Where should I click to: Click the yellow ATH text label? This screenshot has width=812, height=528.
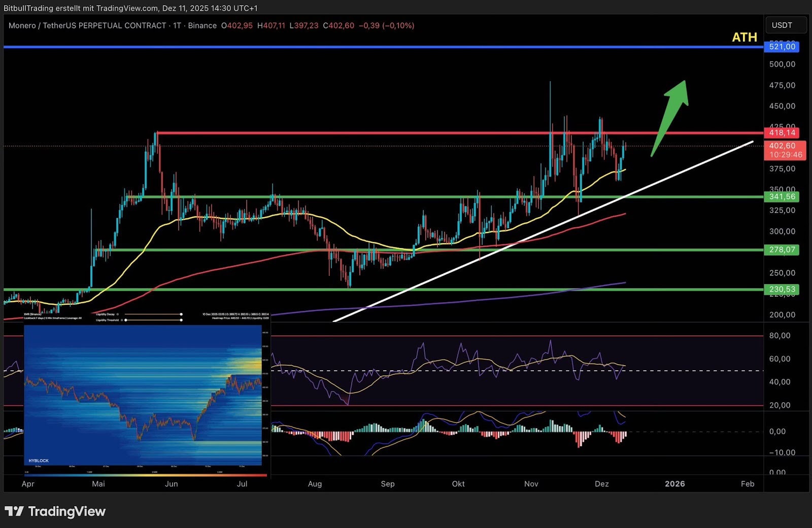744,38
